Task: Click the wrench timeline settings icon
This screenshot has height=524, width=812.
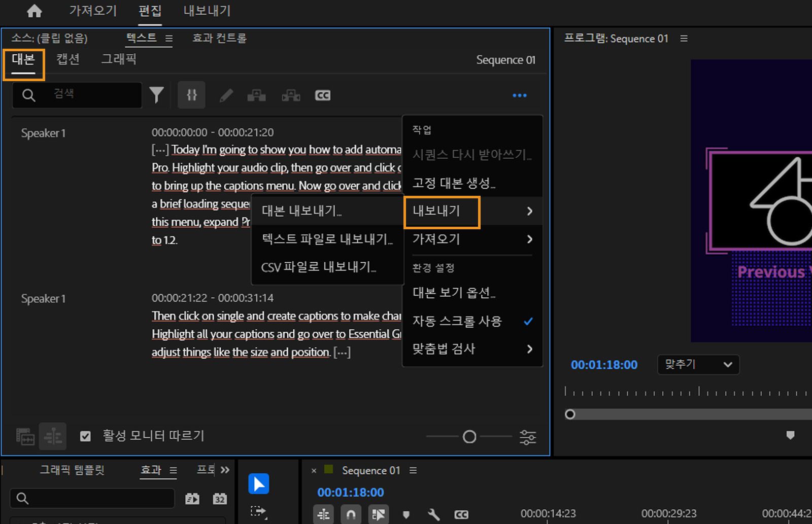Action: (x=433, y=514)
